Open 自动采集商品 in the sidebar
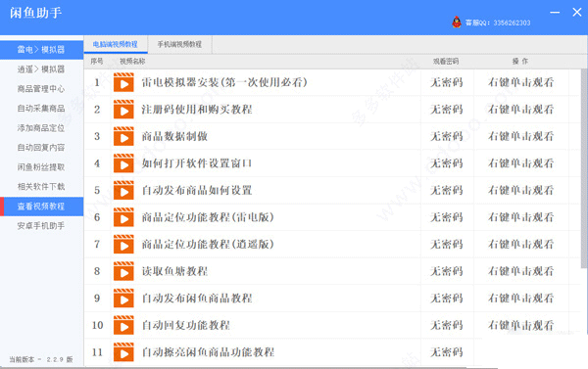Screen dimensions: 588x369 pyautogui.click(x=41, y=109)
